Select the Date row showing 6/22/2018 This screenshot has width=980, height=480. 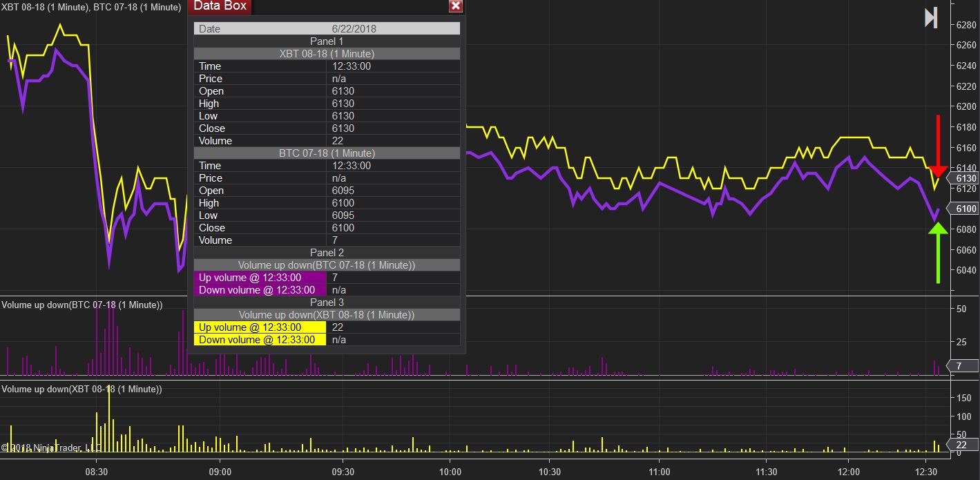327,29
